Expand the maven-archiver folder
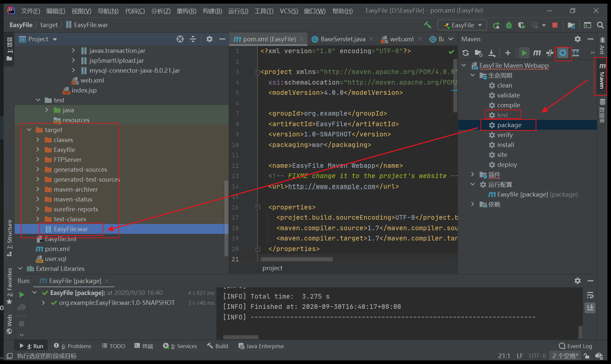 (38, 189)
